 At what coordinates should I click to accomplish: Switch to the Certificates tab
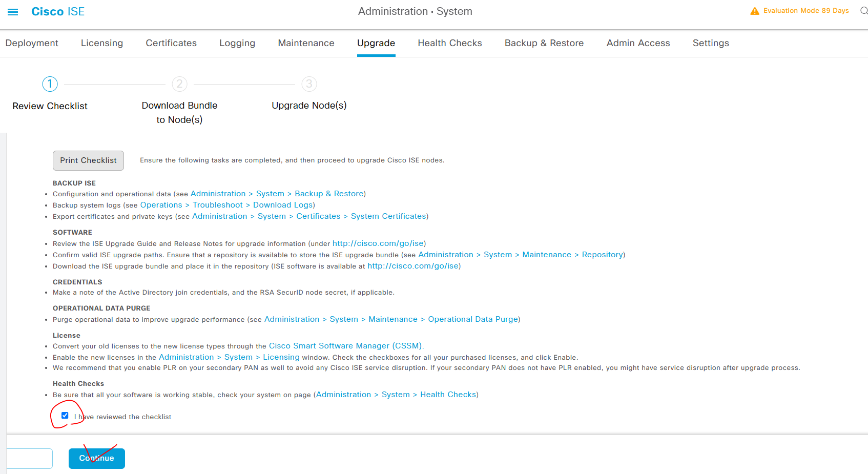tap(171, 43)
